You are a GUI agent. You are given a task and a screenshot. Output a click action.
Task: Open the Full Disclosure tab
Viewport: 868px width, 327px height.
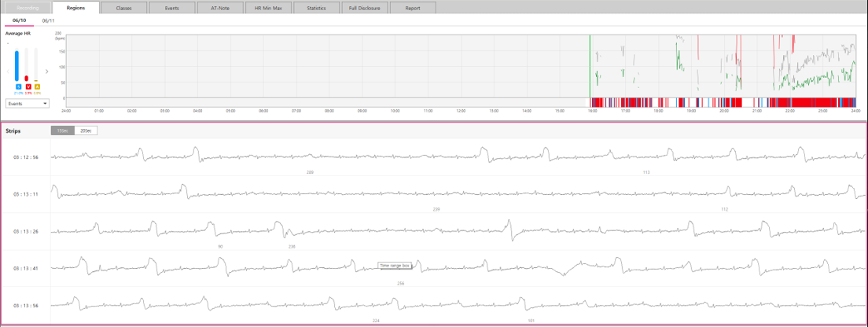point(365,9)
